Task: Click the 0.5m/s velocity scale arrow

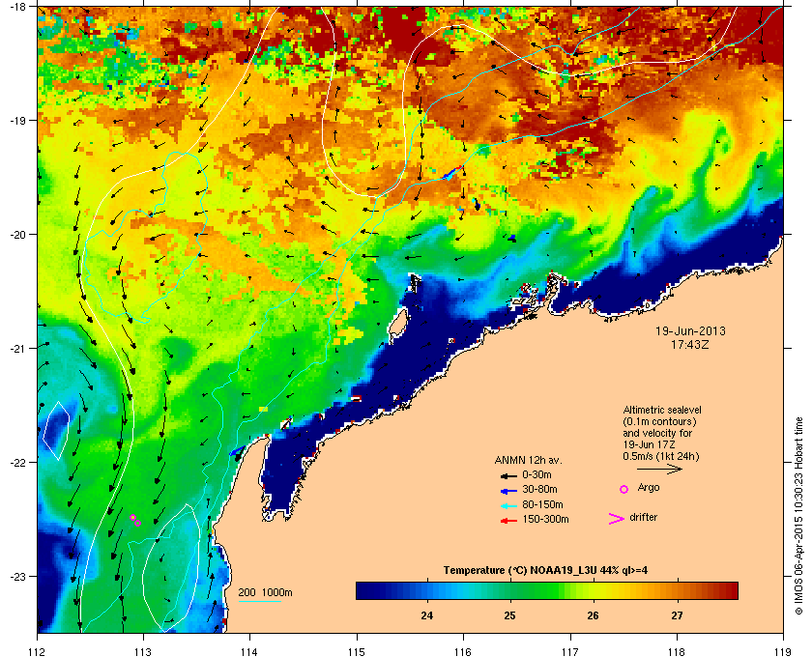Action: pyautogui.click(x=659, y=469)
